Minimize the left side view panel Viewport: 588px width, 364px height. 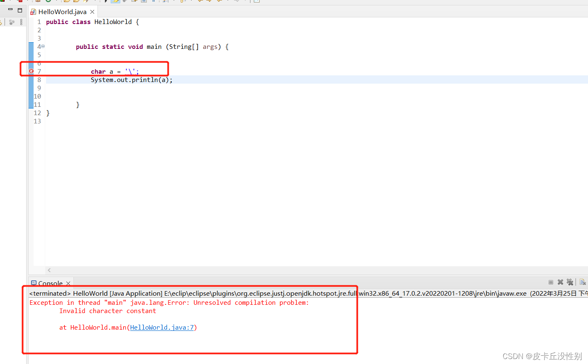point(10,10)
